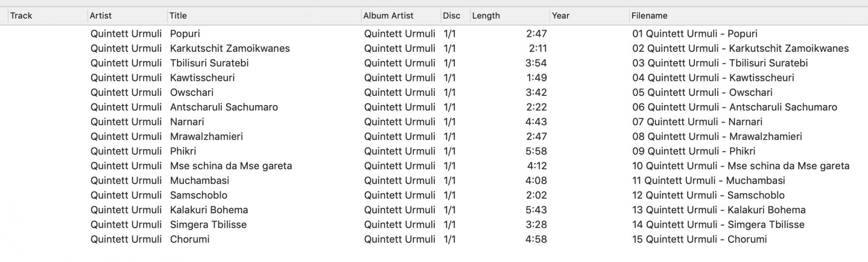Image resolution: width=868 pixels, height=262 pixels.
Task: Select the track Kawtisscheuri
Action: 202,78
